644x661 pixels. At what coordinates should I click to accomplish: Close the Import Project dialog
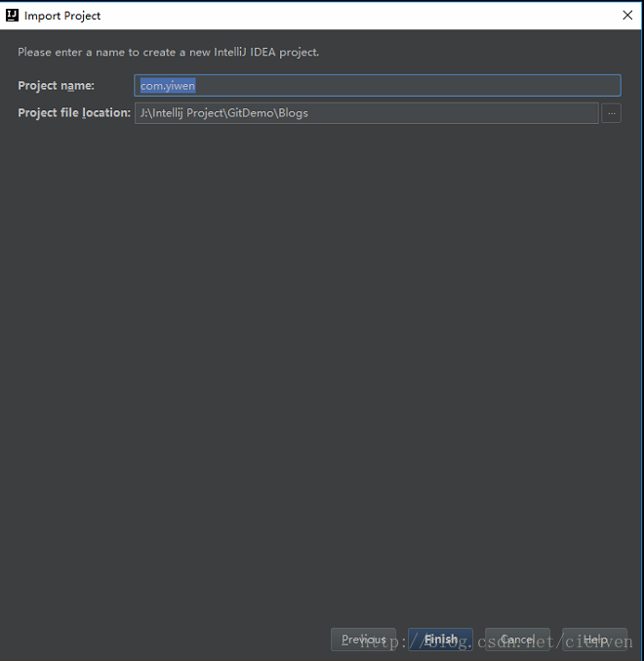[627, 16]
